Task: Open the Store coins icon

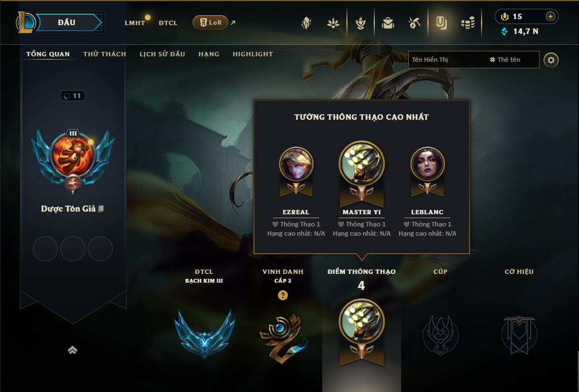Action: point(468,23)
